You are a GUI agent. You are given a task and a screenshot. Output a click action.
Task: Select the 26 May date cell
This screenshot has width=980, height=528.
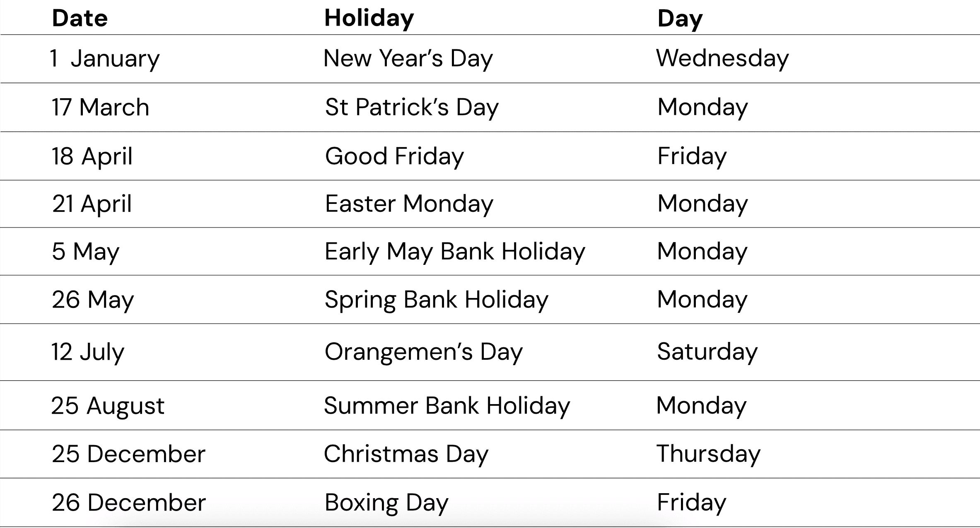click(x=93, y=299)
